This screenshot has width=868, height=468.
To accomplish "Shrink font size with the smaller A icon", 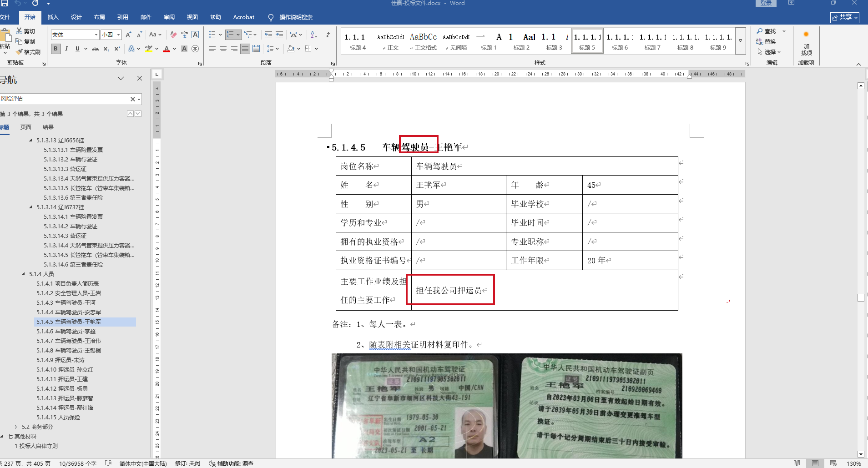I will click(x=139, y=35).
